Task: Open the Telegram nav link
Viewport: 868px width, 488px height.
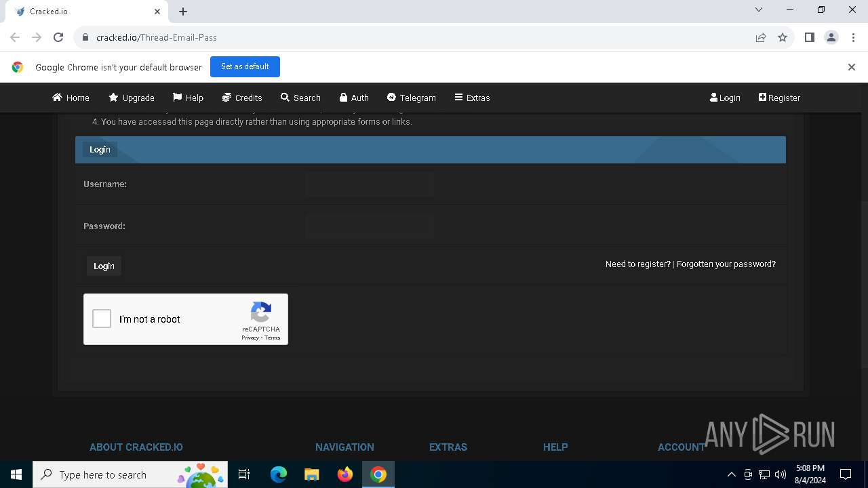Action: click(412, 98)
